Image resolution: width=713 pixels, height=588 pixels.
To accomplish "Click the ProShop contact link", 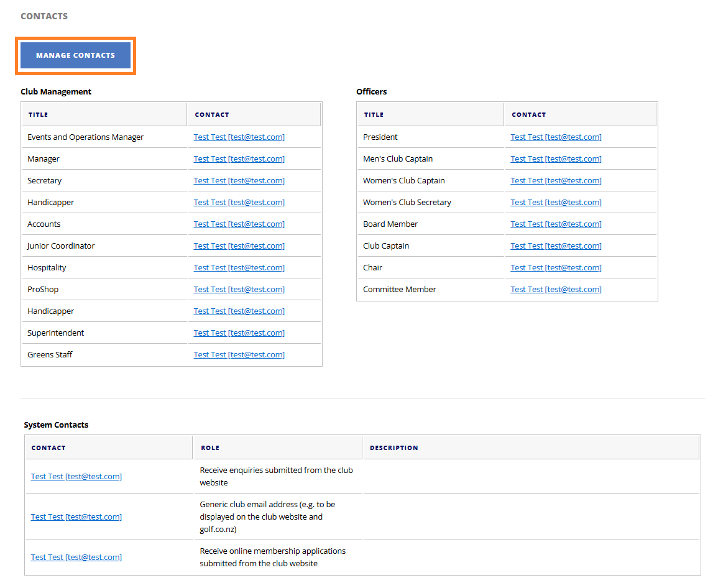I will pyautogui.click(x=239, y=289).
